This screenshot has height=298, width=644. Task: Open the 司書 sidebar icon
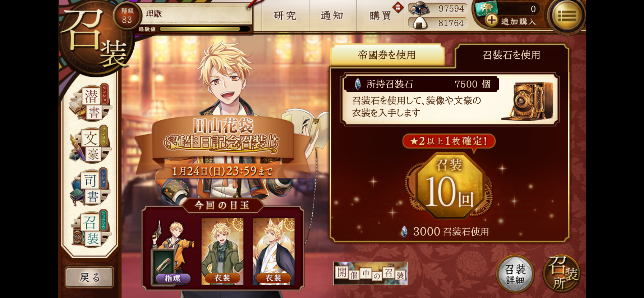click(91, 187)
